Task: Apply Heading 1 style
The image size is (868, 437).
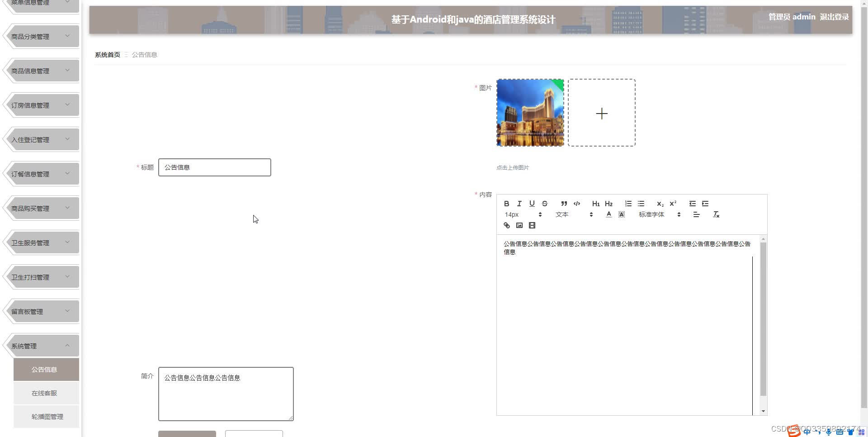Action: click(x=596, y=204)
